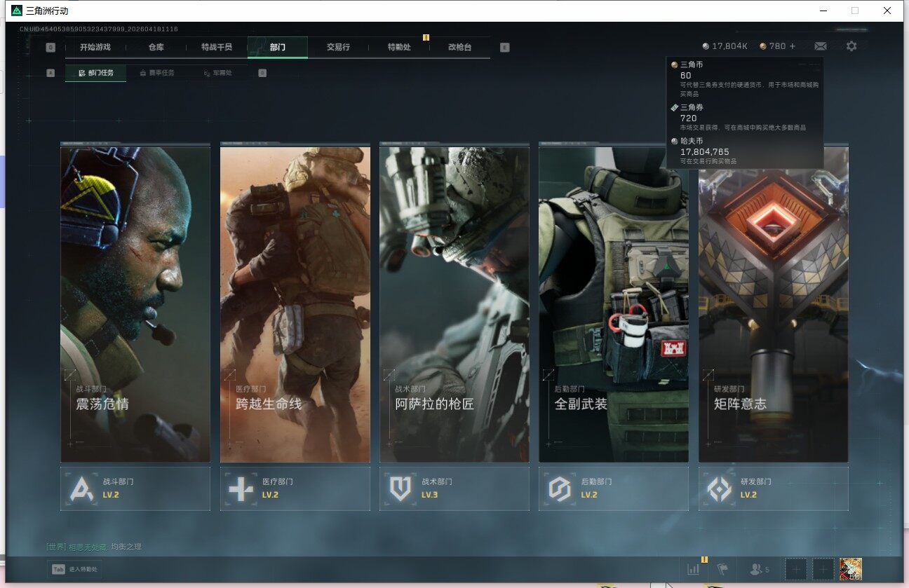Image resolution: width=909 pixels, height=588 pixels.
Task: Click the 医疗部门 cross emblem icon
Action: pyautogui.click(x=241, y=488)
